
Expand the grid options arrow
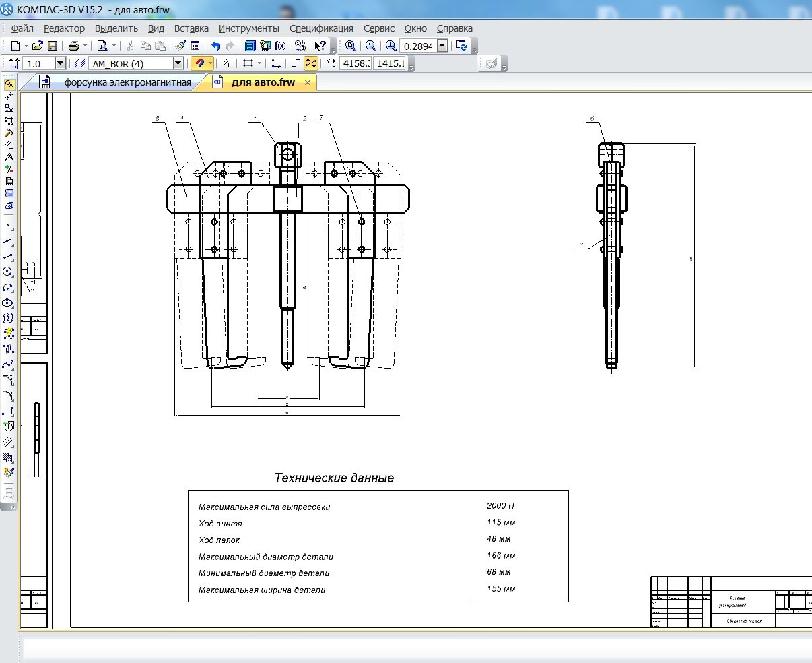pos(259,63)
